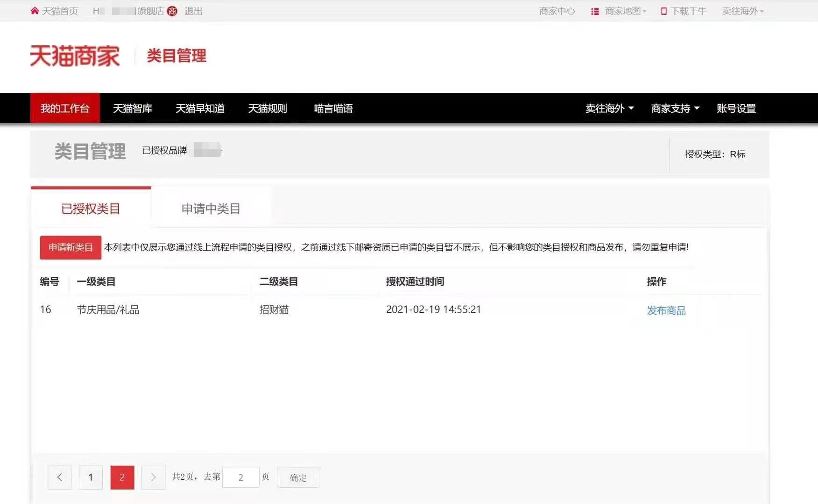Switch to the 申请中类目 tab

211,208
